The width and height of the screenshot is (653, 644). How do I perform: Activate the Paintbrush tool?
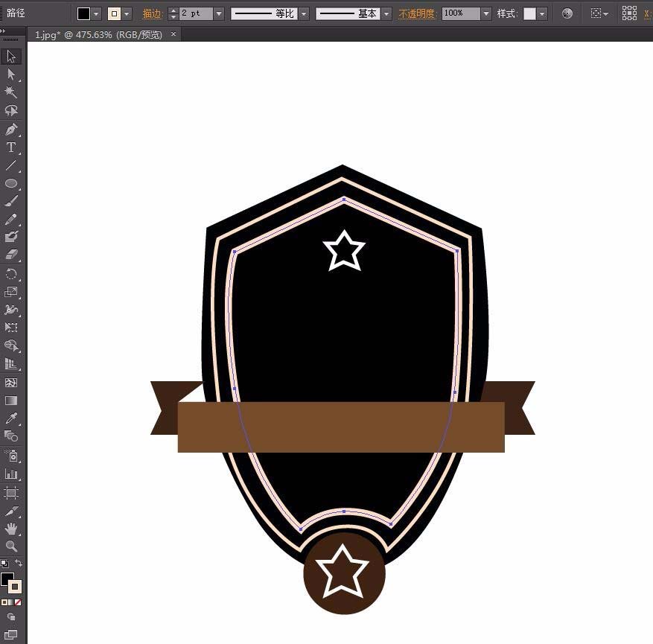11,201
